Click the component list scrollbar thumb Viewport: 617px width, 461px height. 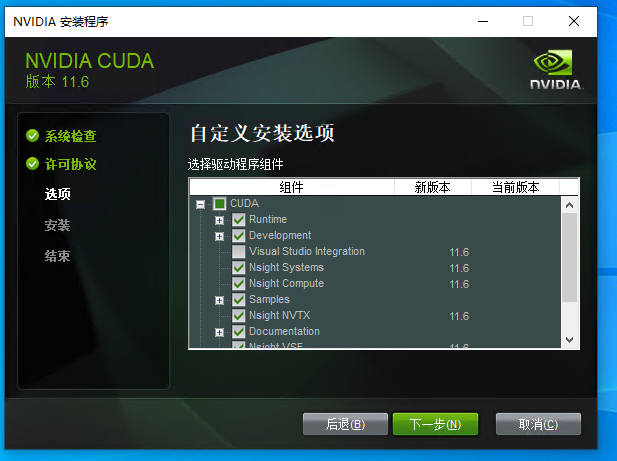pos(569,258)
